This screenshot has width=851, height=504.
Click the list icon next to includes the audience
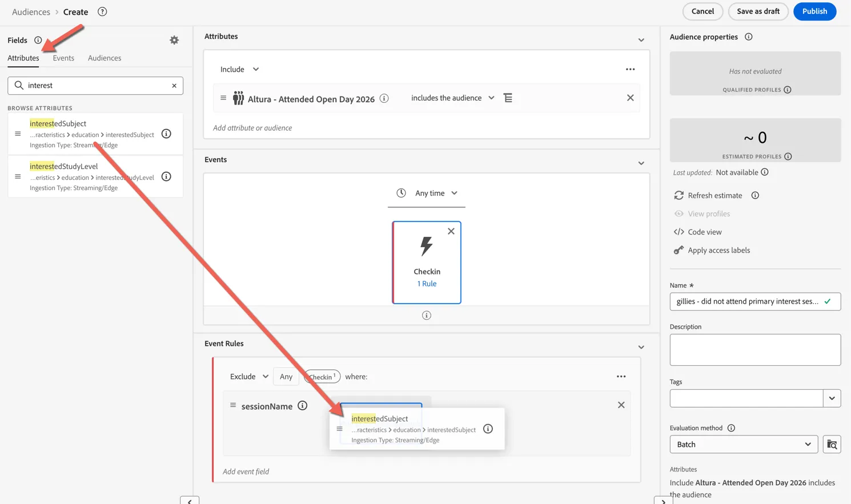pos(508,98)
